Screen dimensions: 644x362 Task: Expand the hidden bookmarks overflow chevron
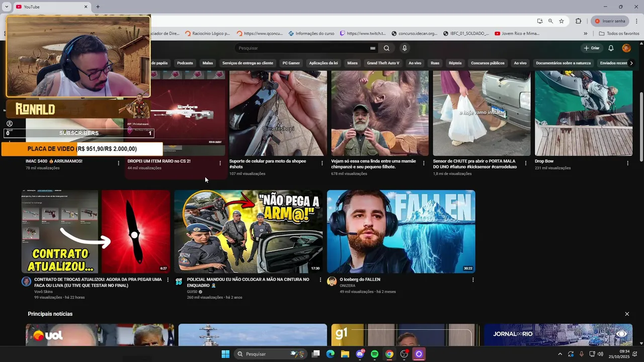(586, 34)
